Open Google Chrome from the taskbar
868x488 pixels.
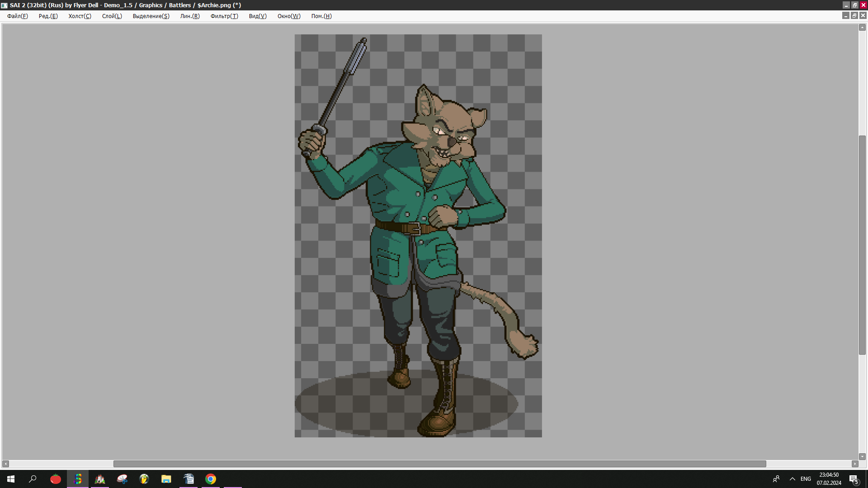click(x=211, y=479)
